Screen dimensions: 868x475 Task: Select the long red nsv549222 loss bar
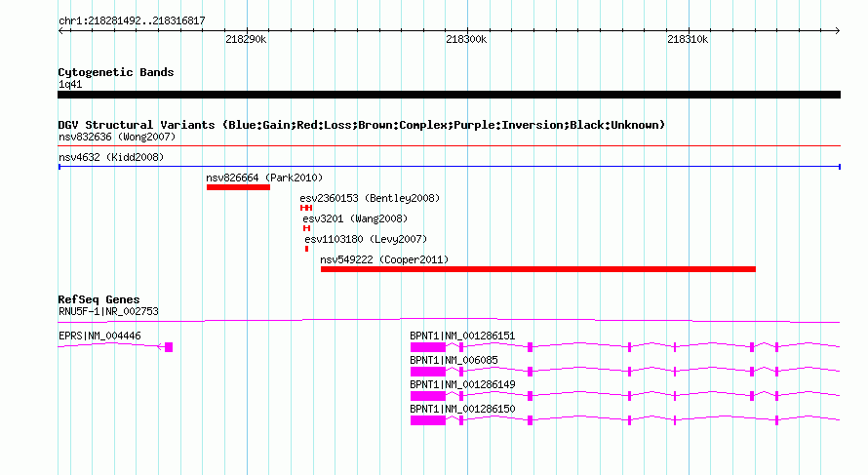pos(538,269)
